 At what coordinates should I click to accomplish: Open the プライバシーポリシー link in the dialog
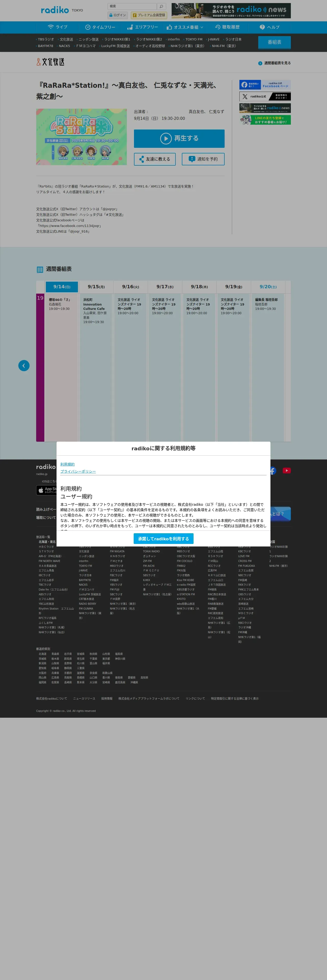(x=78, y=471)
